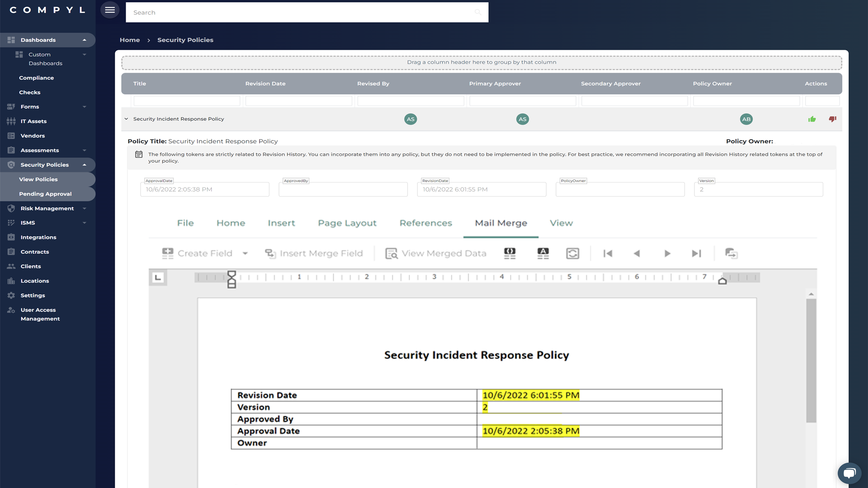Expand the Risk Management sidebar menu
Viewport: 868px width, 488px height.
(47, 208)
